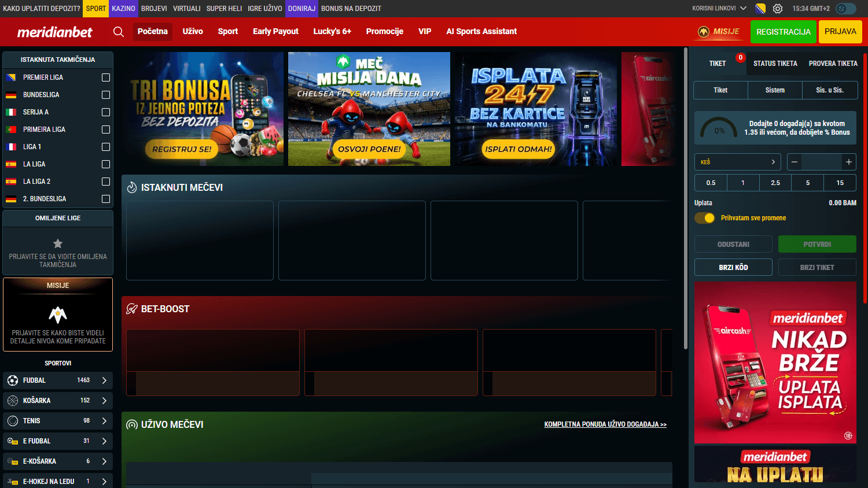Click the Bundesliga German flag icon
Screen dimensions: 868x488
point(11,95)
